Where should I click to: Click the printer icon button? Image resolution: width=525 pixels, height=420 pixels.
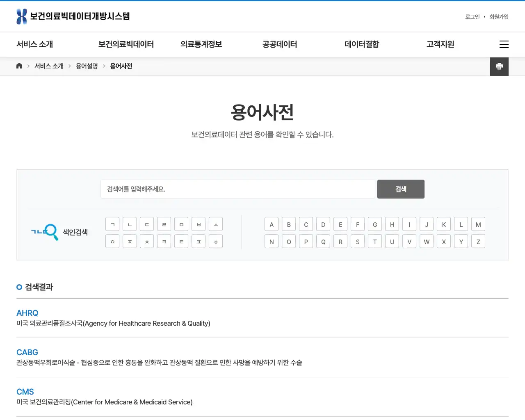click(499, 66)
